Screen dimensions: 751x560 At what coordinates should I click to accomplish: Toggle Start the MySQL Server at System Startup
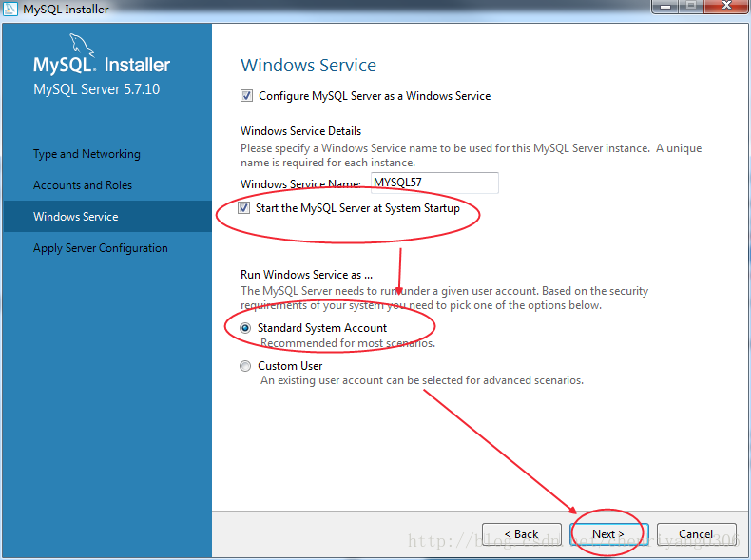pos(243,208)
